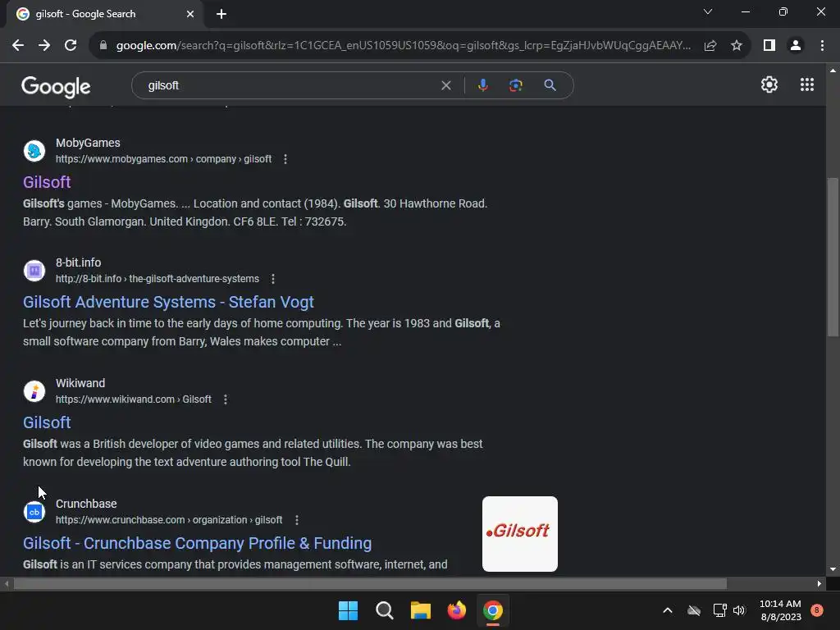Click the scroll right arrow
This screenshot has height=630, width=840.
[x=819, y=583]
